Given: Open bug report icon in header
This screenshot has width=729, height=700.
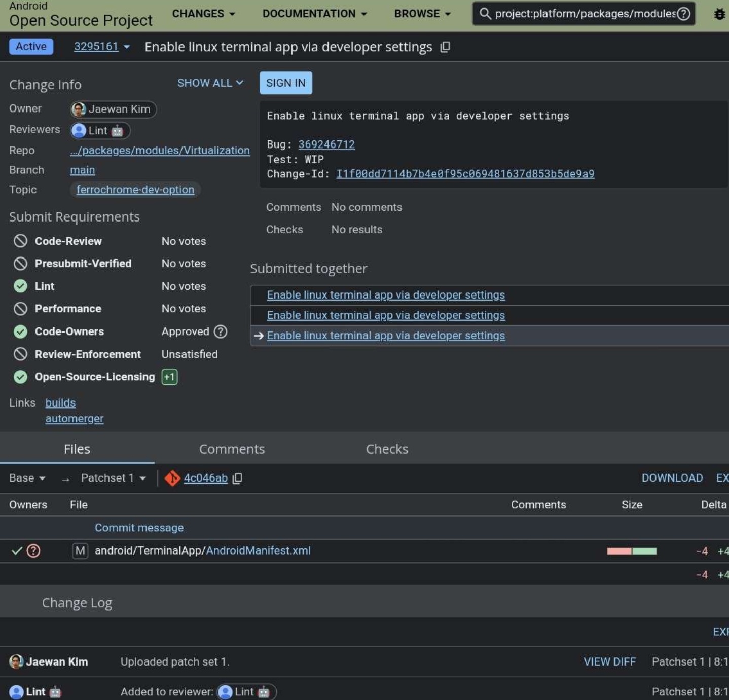Looking at the screenshot, I should click(719, 14).
